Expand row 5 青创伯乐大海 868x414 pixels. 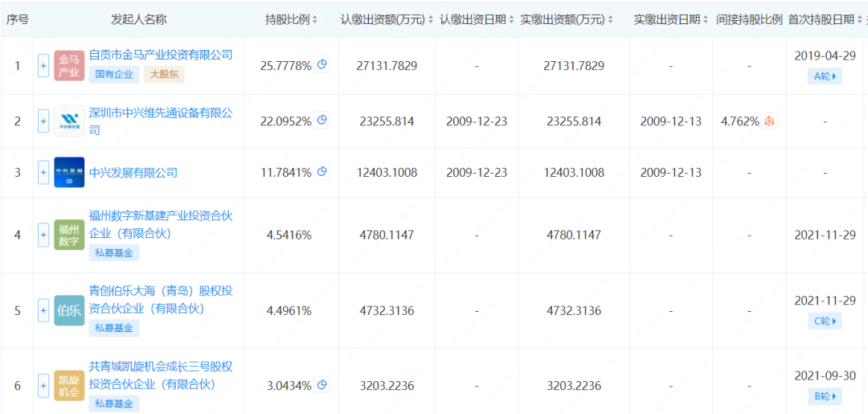pos(43,310)
